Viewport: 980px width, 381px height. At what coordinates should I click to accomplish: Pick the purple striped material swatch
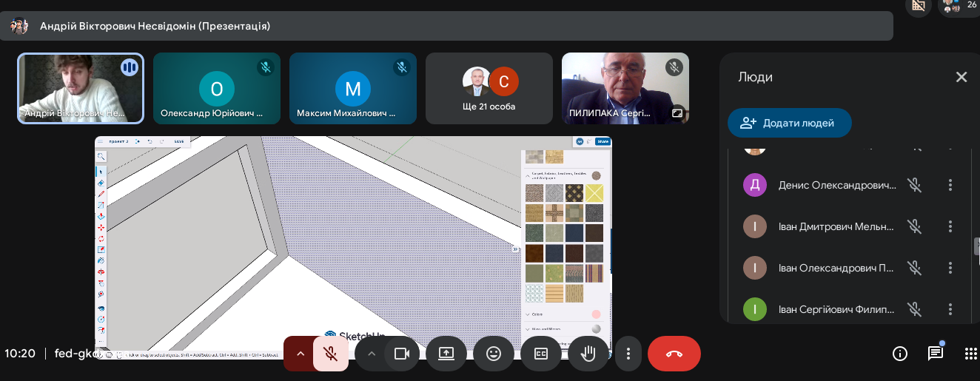coord(594,273)
